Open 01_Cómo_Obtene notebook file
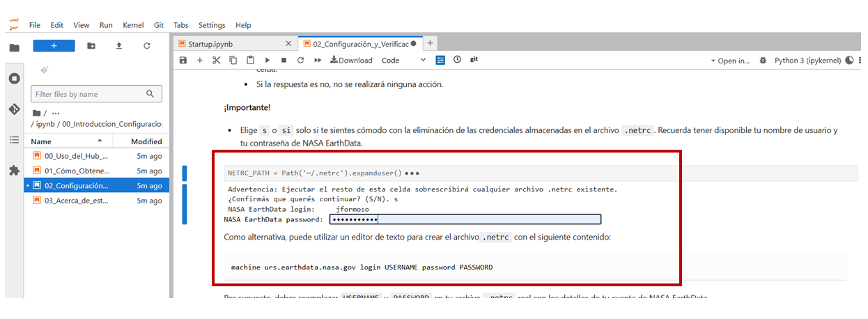The width and height of the screenshot is (868, 319). (96, 171)
